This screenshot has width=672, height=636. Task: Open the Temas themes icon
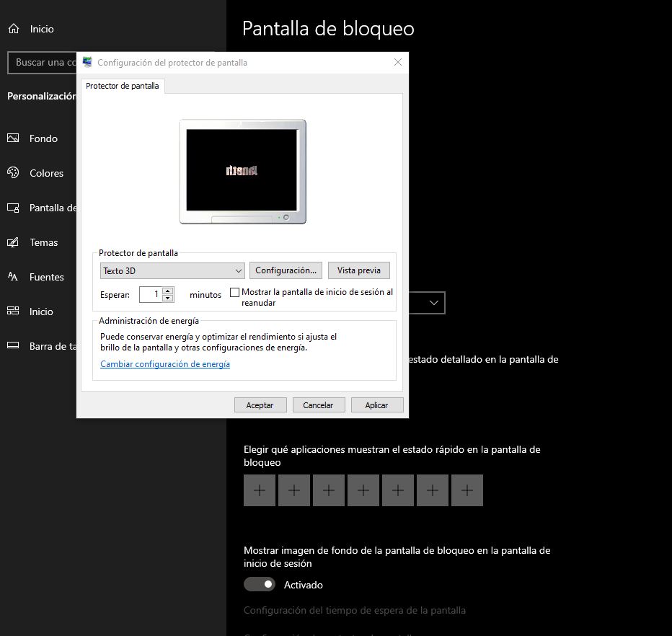click(x=13, y=242)
